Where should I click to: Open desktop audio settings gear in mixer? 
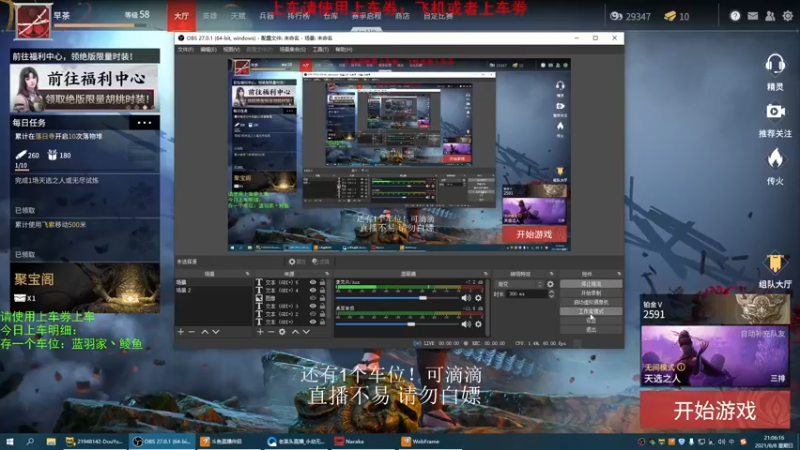point(478,323)
